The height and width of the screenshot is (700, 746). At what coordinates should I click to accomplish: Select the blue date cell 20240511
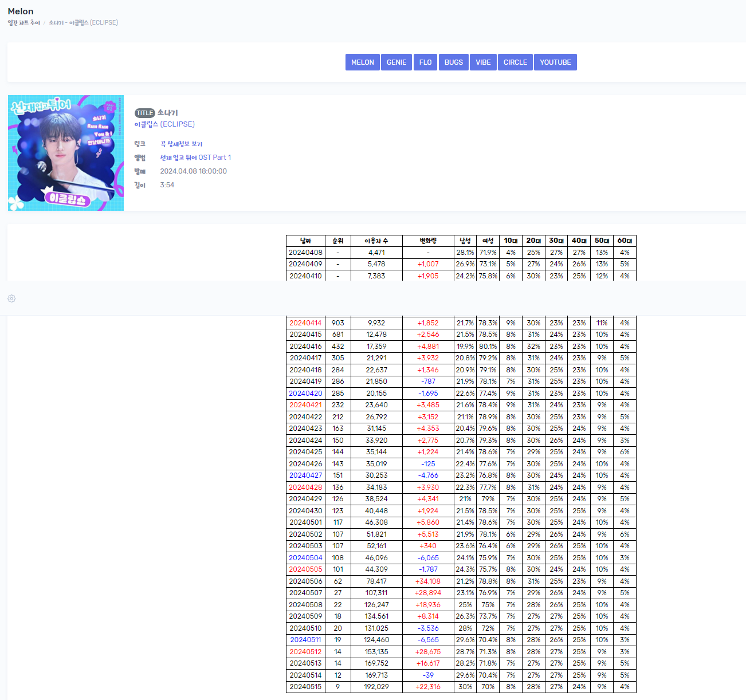click(305, 640)
